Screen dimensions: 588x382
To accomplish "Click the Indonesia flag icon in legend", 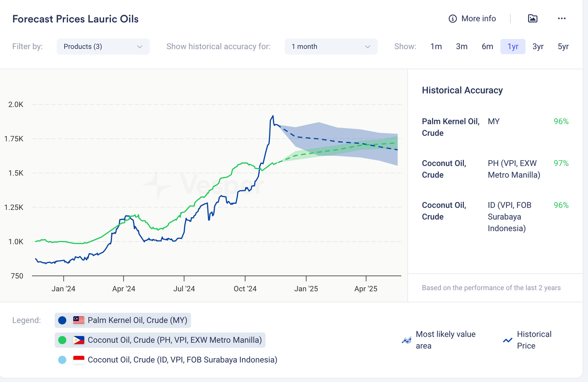I will click(79, 360).
